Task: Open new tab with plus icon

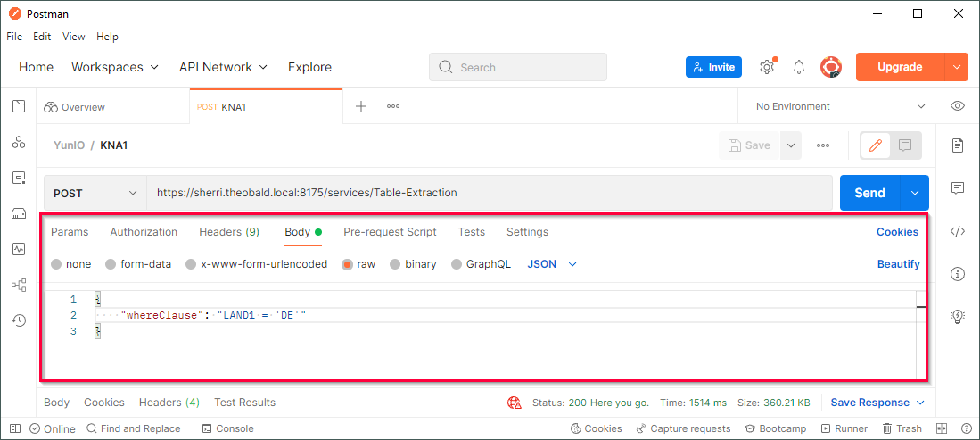Action: [360, 106]
